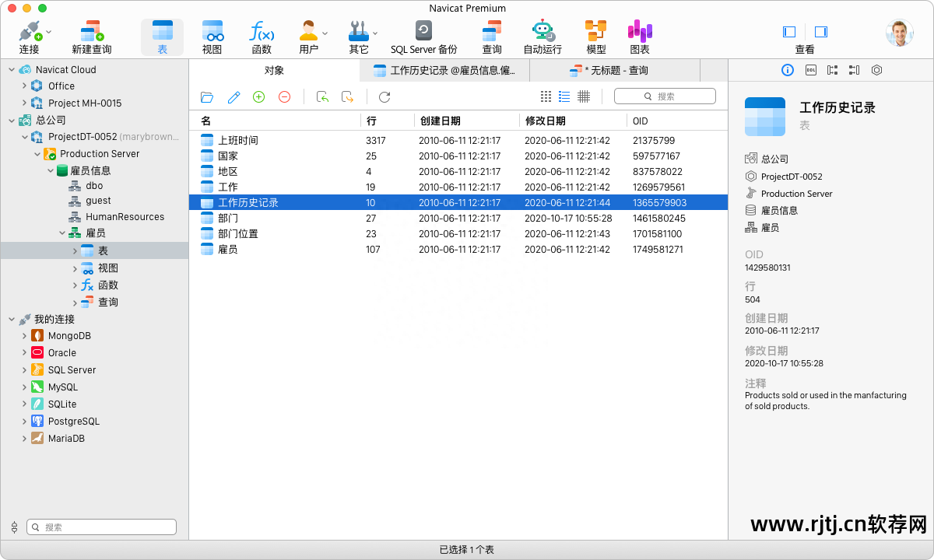934x560 pixels.
Task: Switch to the 对象 tab
Action: tap(274, 71)
